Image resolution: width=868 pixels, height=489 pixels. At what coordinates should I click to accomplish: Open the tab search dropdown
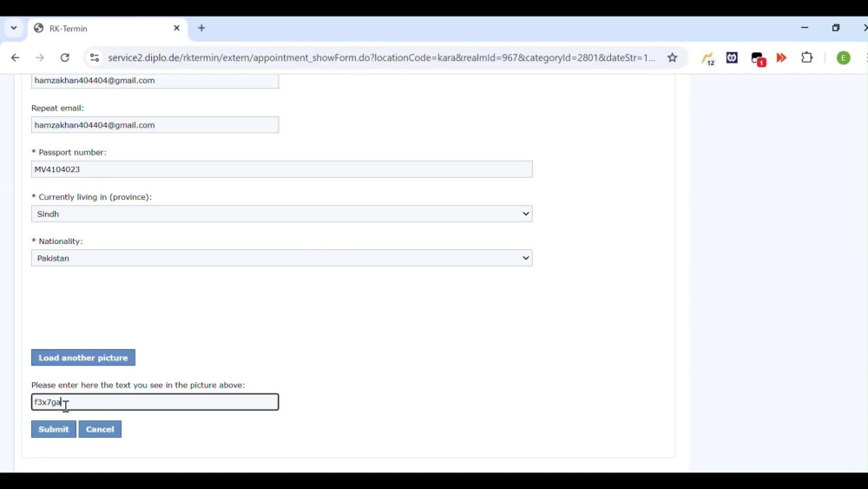pyautogui.click(x=14, y=29)
